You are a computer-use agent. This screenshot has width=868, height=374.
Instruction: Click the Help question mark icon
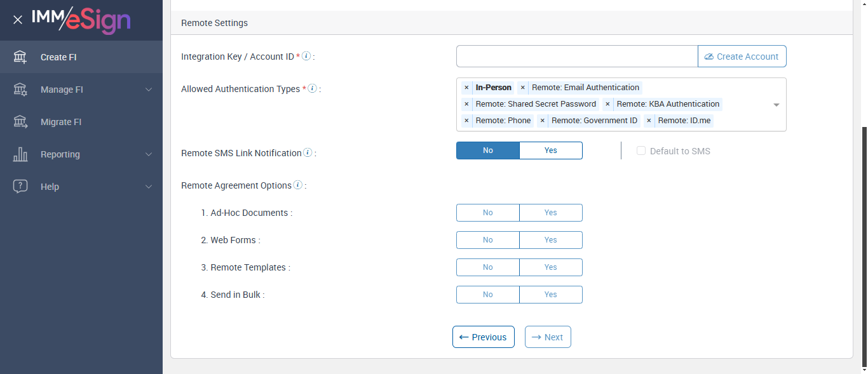pyautogui.click(x=20, y=187)
